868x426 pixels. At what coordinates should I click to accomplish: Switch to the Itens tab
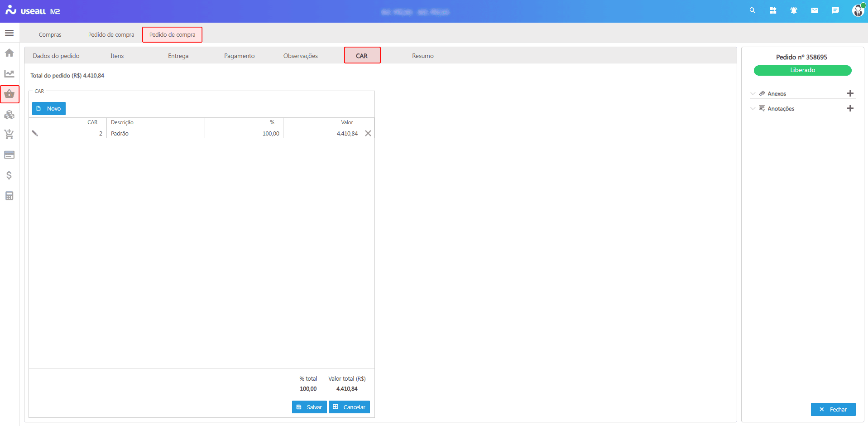pyautogui.click(x=117, y=56)
